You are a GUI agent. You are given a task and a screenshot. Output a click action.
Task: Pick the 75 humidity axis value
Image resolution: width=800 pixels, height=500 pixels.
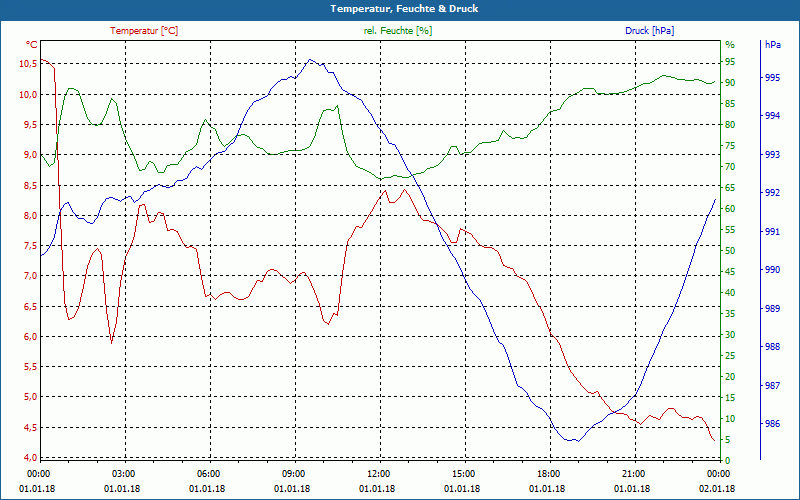coord(730,146)
